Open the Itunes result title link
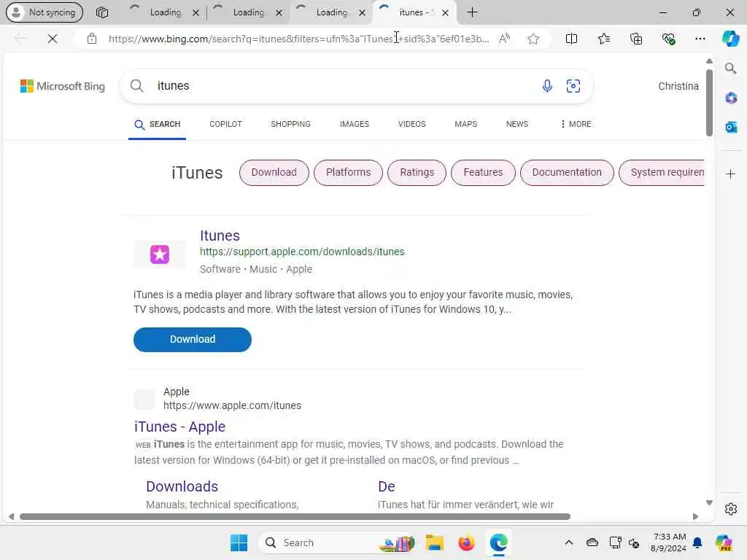This screenshot has width=747, height=560. point(220,236)
